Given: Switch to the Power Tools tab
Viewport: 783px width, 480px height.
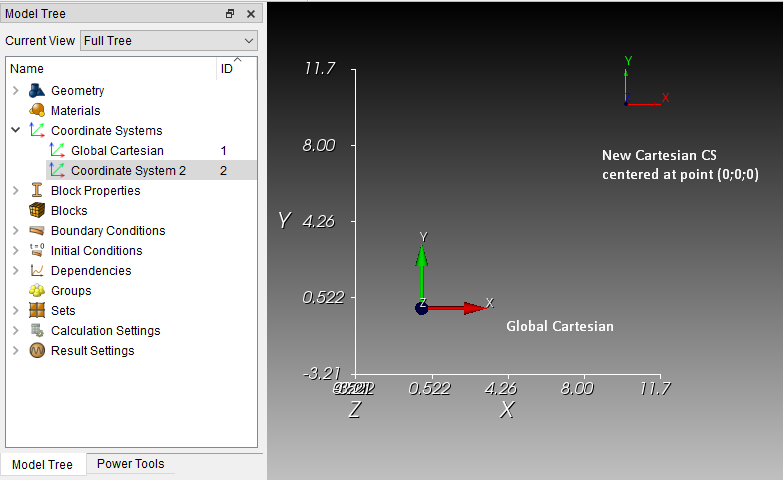Looking at the screenshot, I should tap(130, 464).
